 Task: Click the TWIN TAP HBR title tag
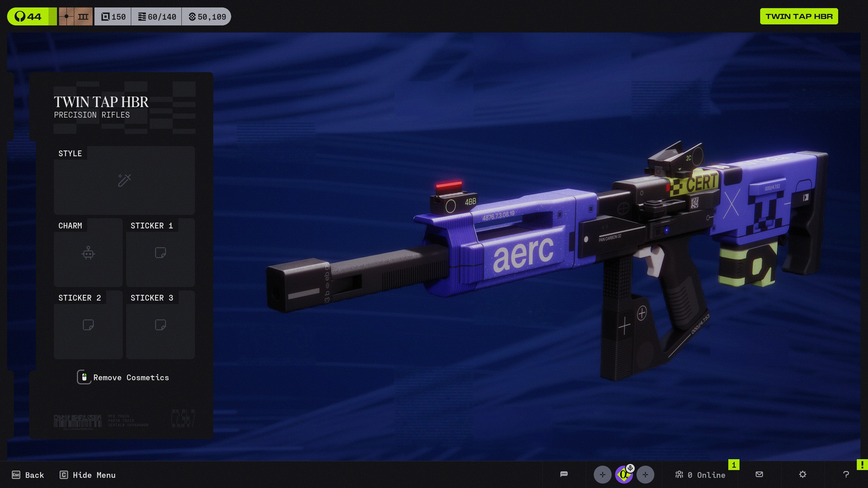pyautogui.click(x=798, y=17)
